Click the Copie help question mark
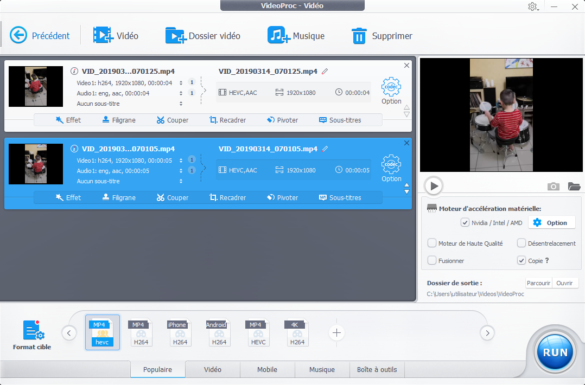 click(547, 260)
